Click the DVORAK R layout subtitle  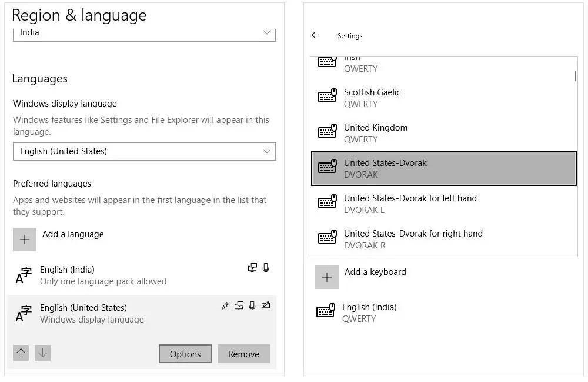pos(365,245)
